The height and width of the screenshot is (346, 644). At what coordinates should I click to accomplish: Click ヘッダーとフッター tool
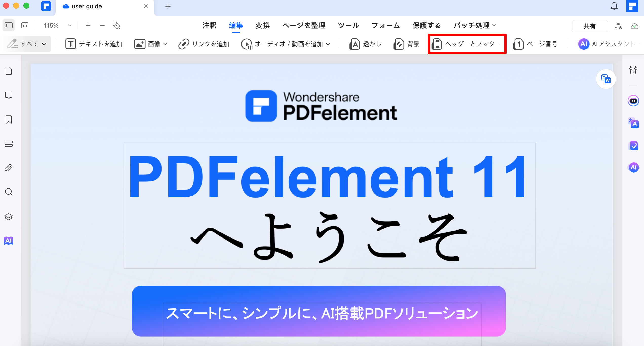pos(466,44)
